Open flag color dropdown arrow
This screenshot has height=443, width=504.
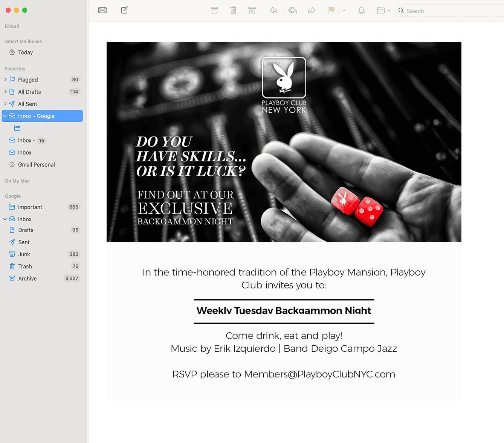pos(344,11)
